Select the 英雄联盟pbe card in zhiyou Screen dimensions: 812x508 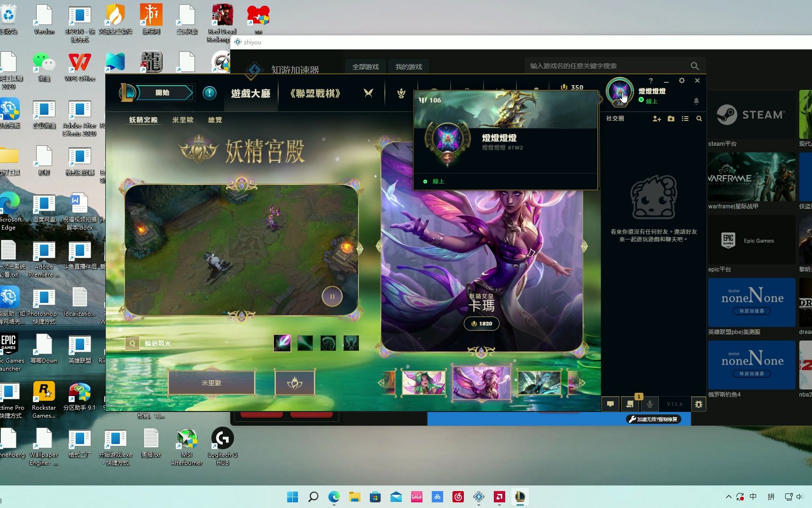pyautogui.click(x=751, y=302)
